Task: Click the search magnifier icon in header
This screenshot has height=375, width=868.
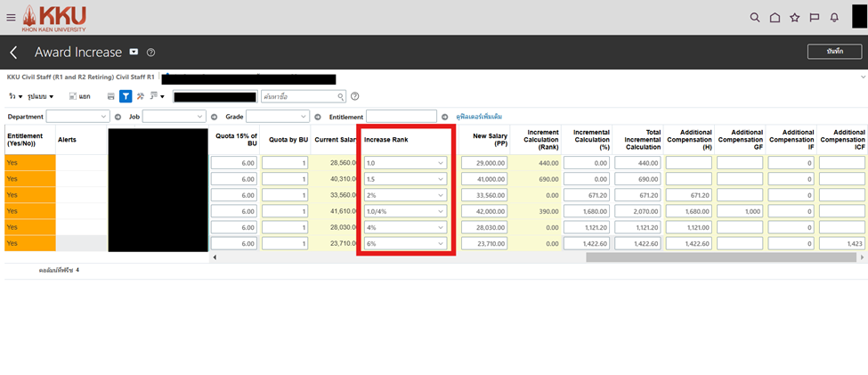Action: [x=755, y=17]
